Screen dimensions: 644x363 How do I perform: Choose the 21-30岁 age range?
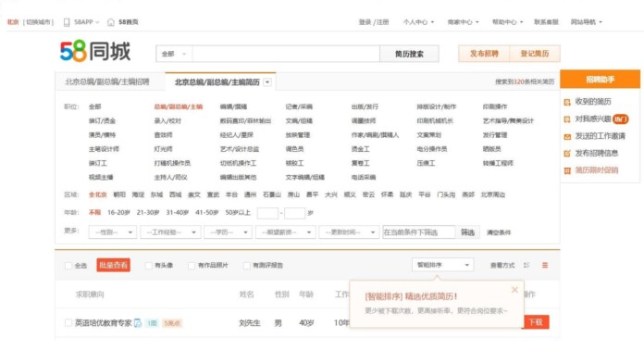pos(148,213)
